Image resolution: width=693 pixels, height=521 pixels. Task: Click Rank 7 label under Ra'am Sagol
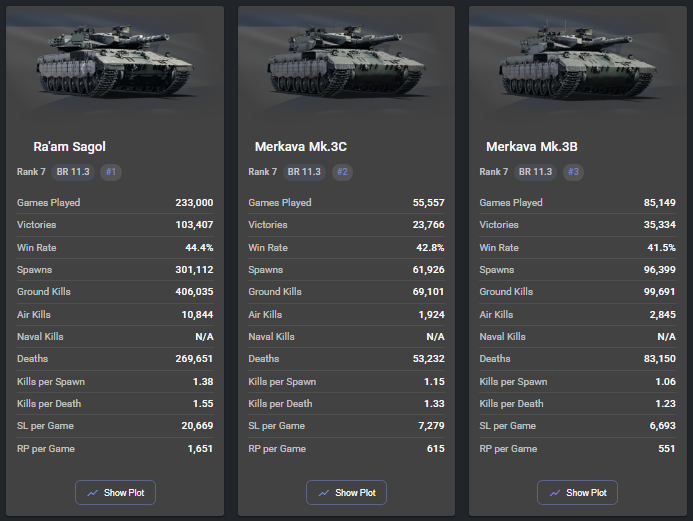pyautogui.click(x=31, y=172)
